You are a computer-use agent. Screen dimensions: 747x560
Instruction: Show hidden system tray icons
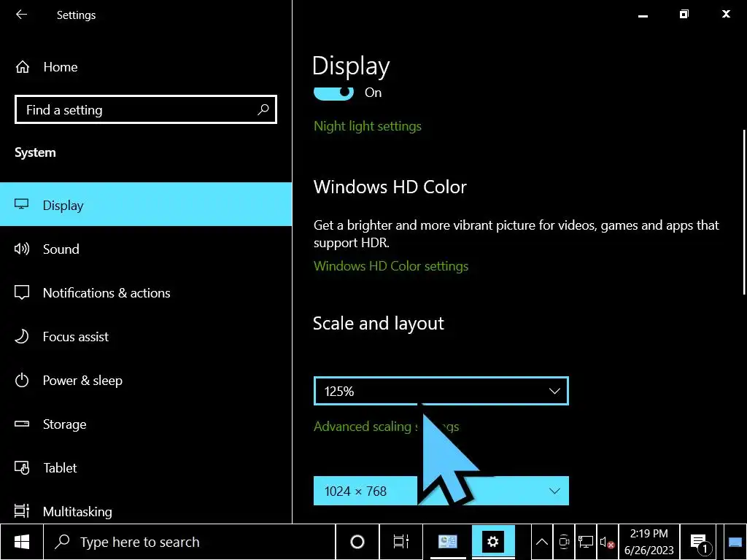[542, 542]
